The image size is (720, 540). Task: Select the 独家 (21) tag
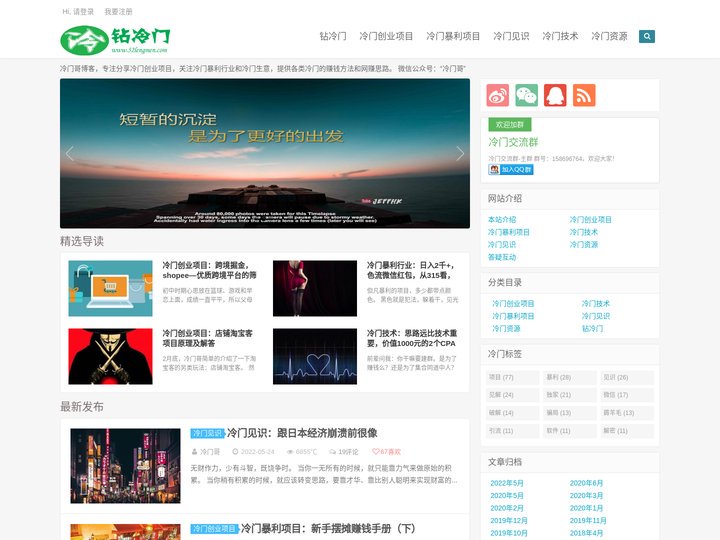pyautogui.click(x=569, y=395)
